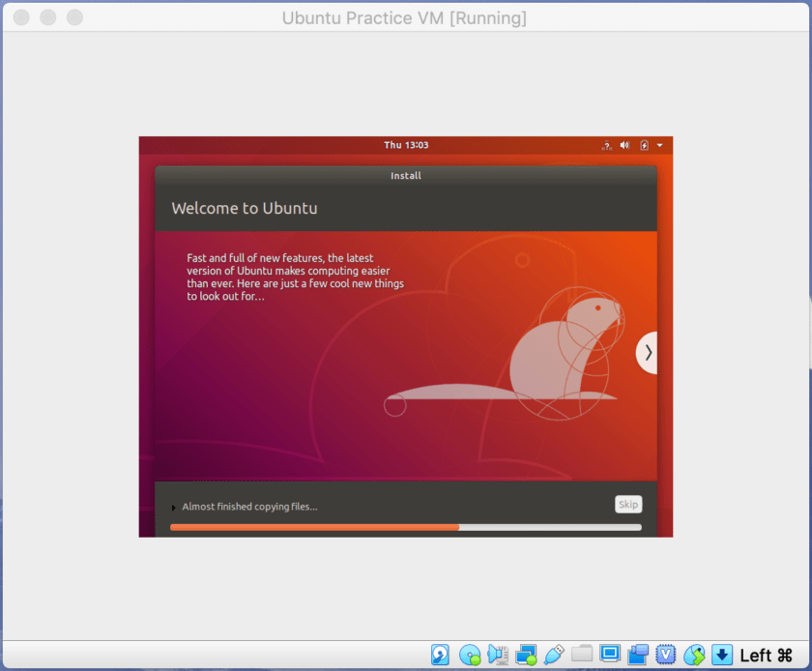
Task: Click the Left ⌘ host key indicator
Action: point(766,656)
